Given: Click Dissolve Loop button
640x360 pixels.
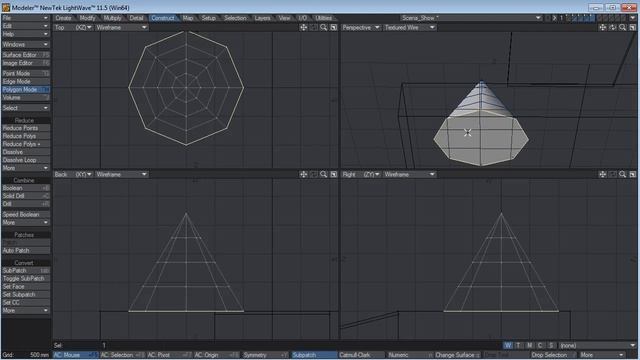Looking at the screenshot, I should [26, 160].
